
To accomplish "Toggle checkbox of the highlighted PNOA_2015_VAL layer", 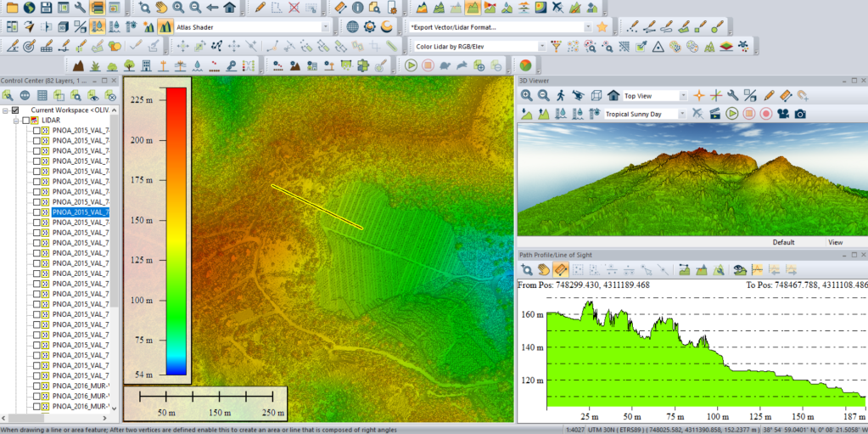I will click(36, 212).
